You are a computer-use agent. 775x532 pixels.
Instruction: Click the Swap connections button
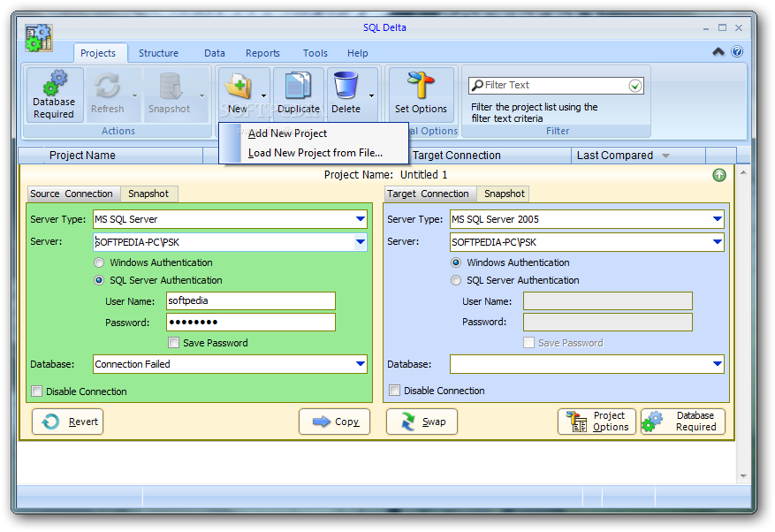422,422
